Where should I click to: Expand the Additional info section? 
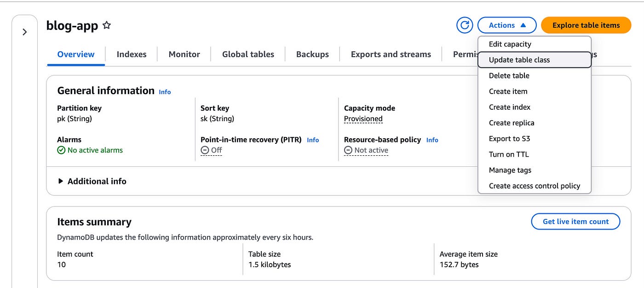click(x=92, y=181)
